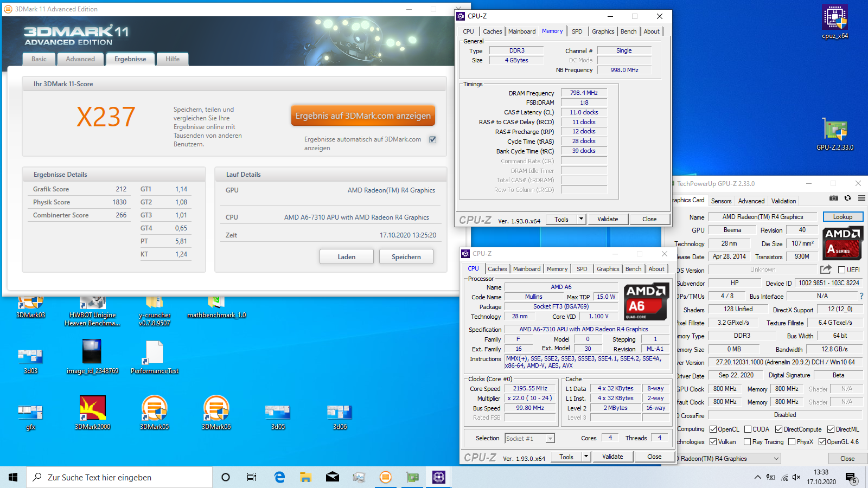Image resolution: width=868 pixels, height=488 pixels.
Task: Open GPU-Z hamburger menu
Action: [861, 198]
